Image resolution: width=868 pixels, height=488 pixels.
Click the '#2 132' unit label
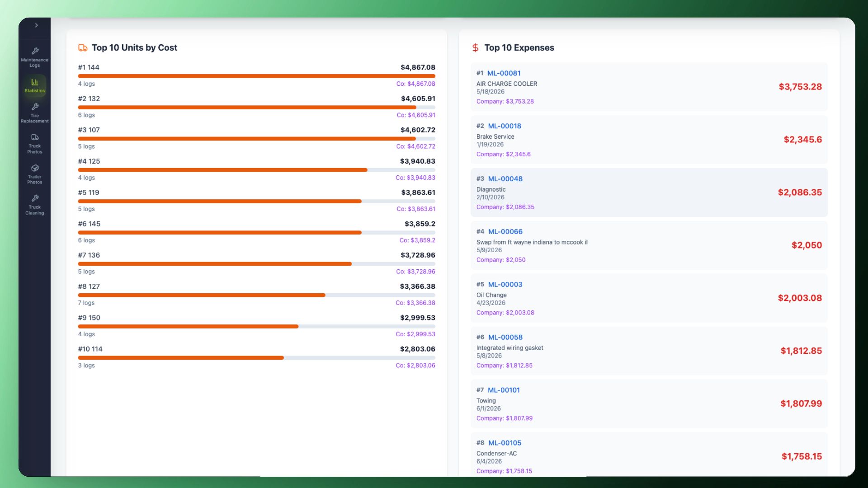pos(89,99)
